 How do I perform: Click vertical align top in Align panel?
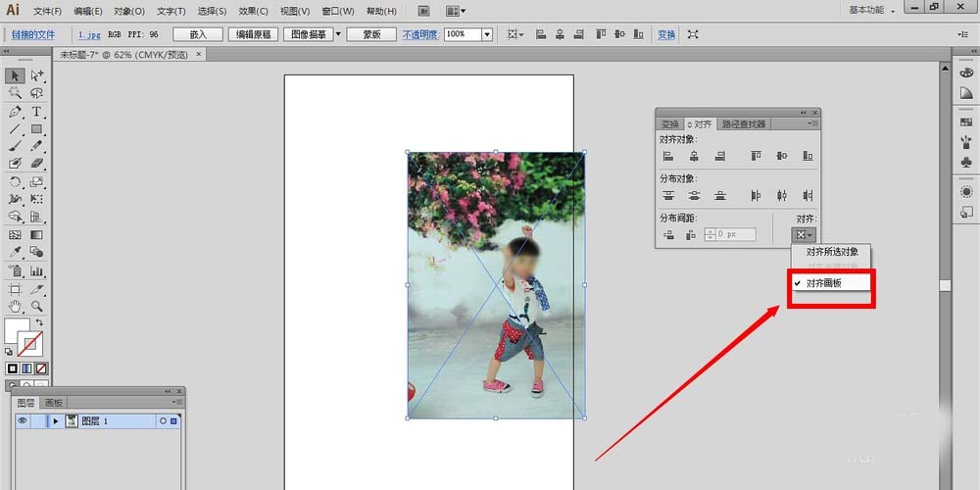click(x=756, y=156)
